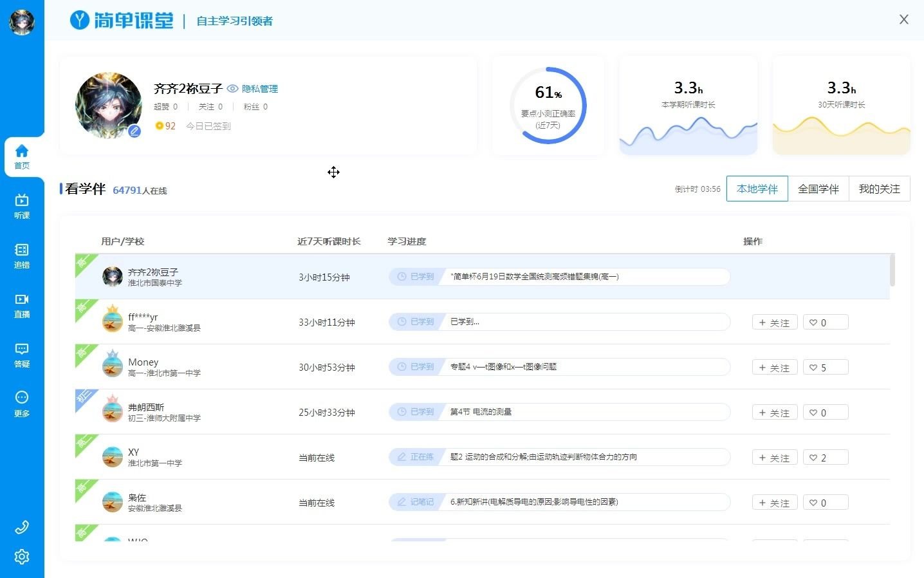Viewport: 924px width, 578px height.
Task: Like user ff****yr with heart button
Action: click(x=826, y=322)
